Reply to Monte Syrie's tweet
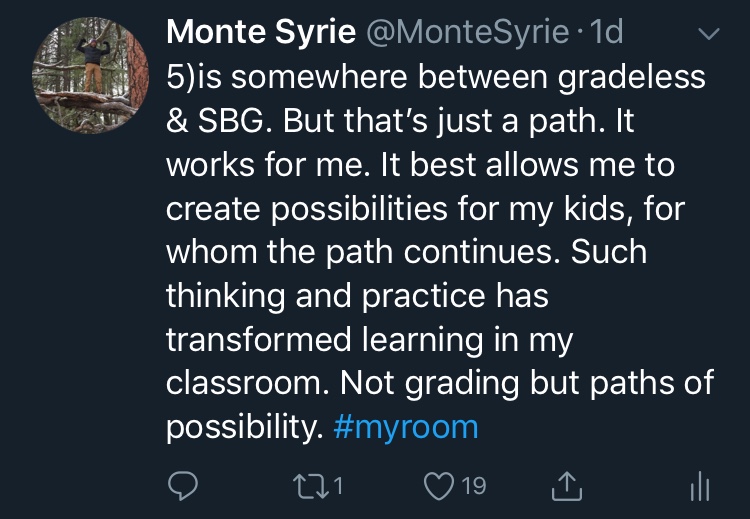This screenshot has height=519, width=750. click(181, 486)
